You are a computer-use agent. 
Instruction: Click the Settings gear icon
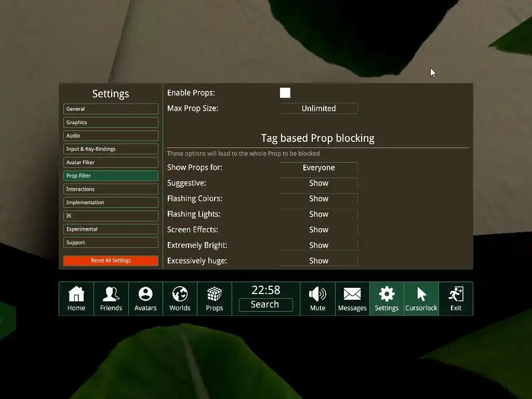point(387,299)
